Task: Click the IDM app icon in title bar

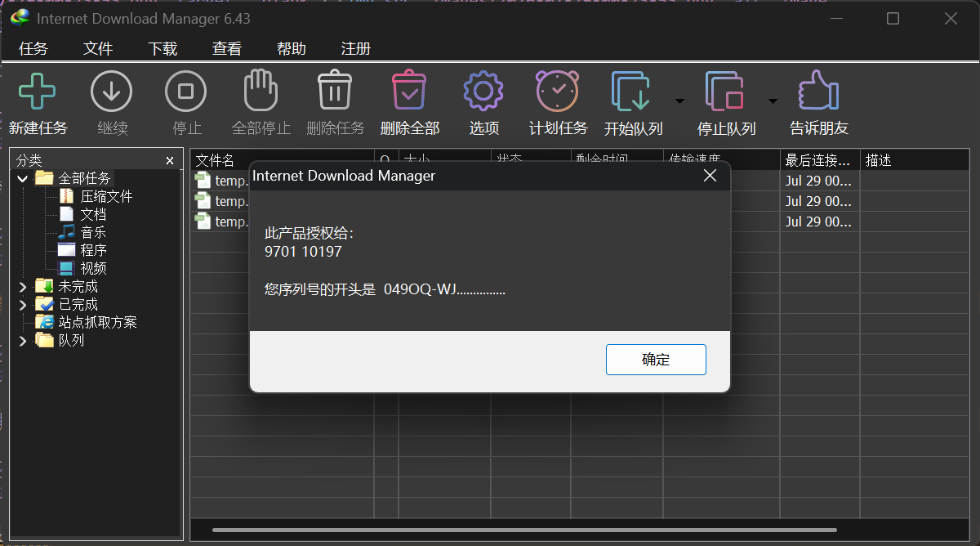Action: [20, 18]
